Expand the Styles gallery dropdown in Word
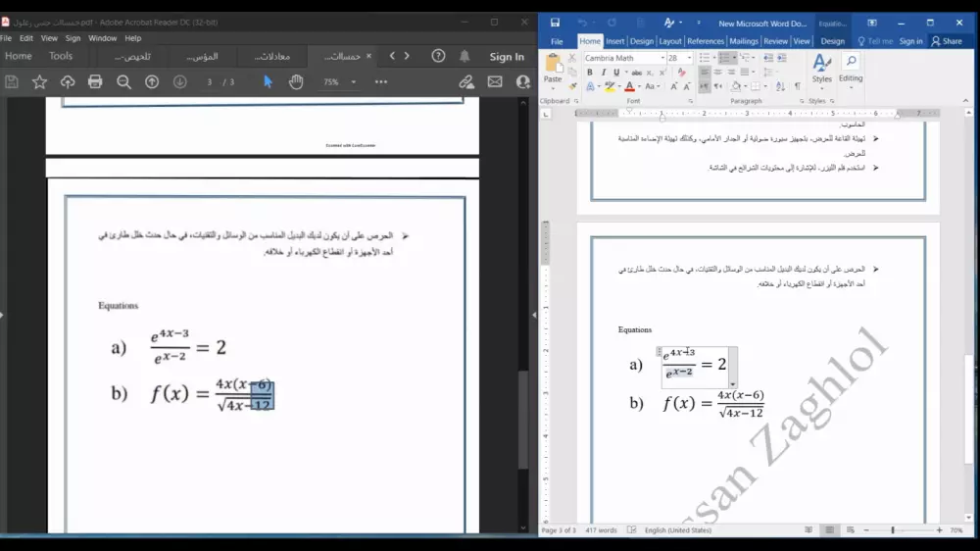 click(821, 89)
